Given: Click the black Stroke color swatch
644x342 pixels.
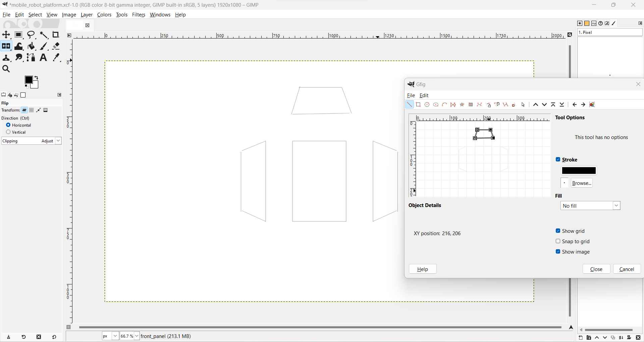Looking at the screenshot, I should 579,171.
